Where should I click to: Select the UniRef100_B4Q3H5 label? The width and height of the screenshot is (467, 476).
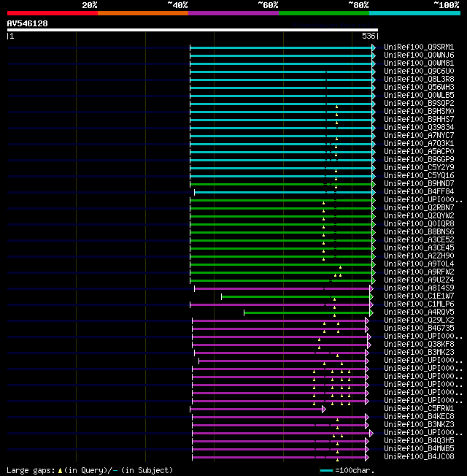419,440
